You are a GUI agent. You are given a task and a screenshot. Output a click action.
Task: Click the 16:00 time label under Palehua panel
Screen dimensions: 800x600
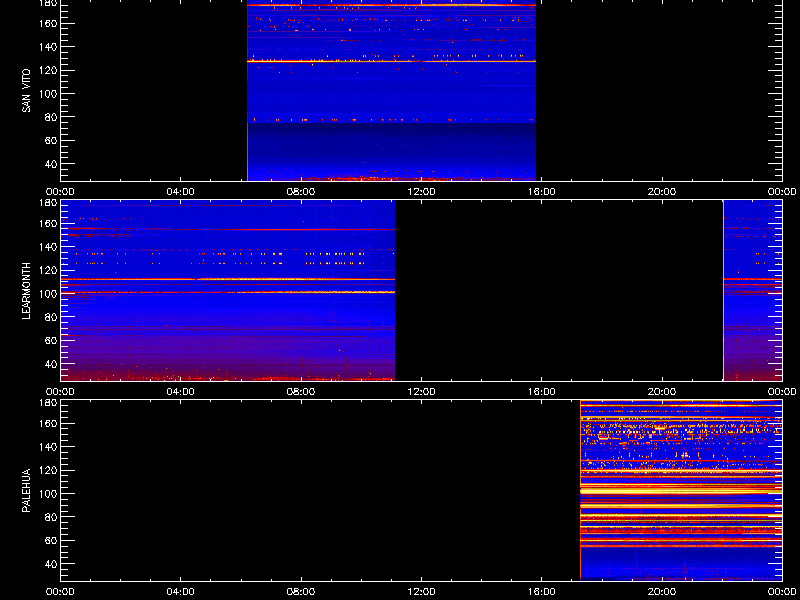(x=542, y=592)
